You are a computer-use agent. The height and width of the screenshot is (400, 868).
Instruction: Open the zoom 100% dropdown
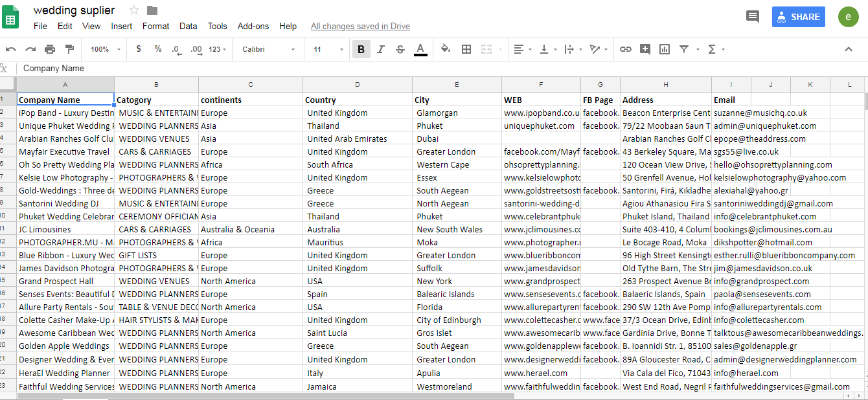(106, 49)
